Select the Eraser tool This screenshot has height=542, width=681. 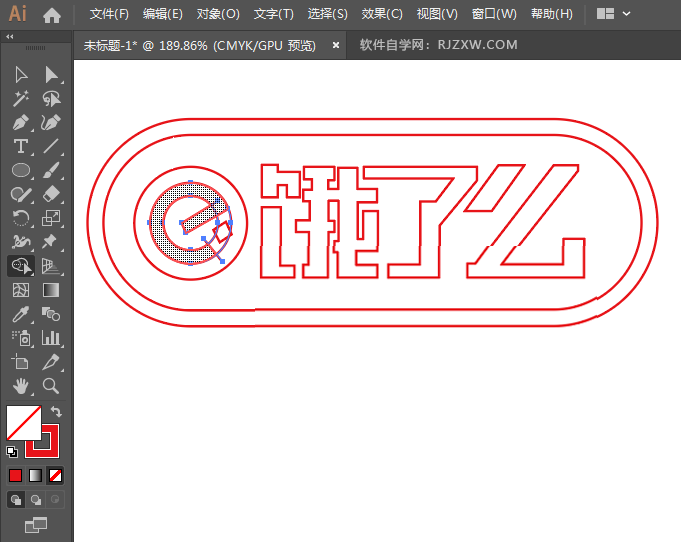pyautogui.click(x=51, y=194)
